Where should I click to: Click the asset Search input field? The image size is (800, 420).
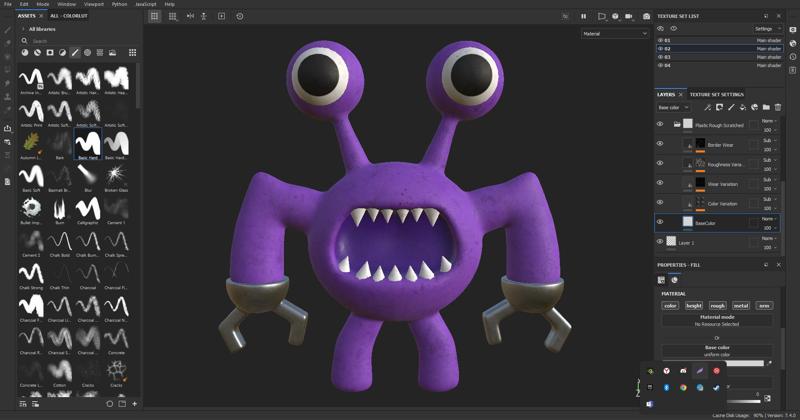pos(82,41)
